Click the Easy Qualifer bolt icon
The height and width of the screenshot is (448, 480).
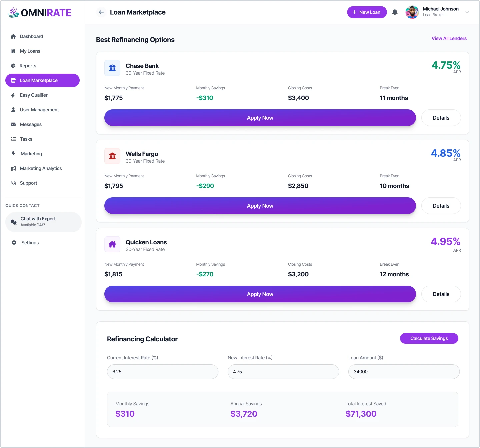coord(13,95)
